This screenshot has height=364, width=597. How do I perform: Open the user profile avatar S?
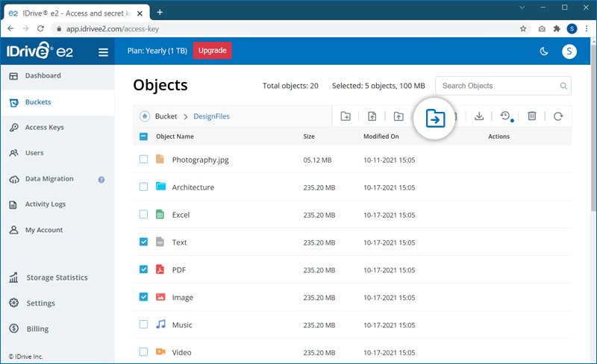click(569, 51)
